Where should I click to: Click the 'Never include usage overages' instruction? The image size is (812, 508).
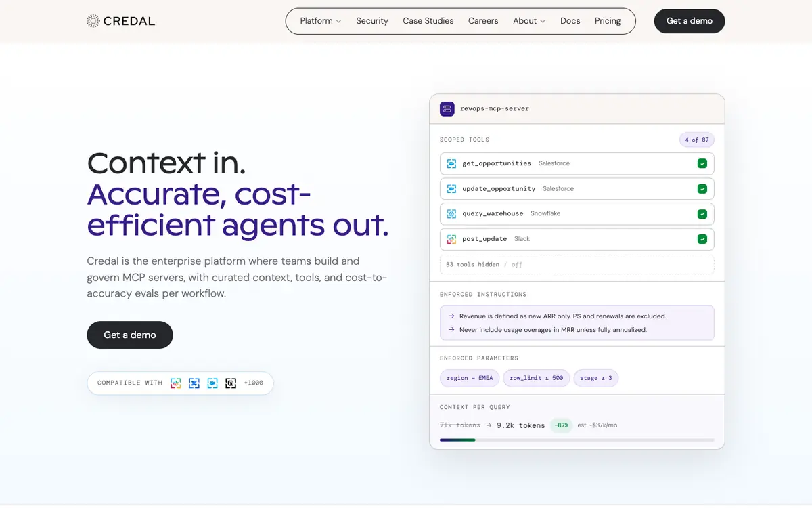(x=553, y=330)
